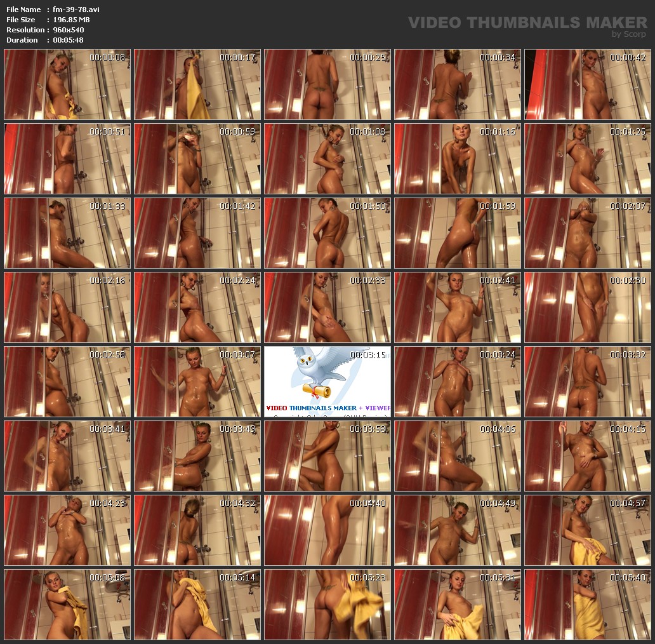Open the thumbnail stamped 00:00:42
This screenshot has height=644, width=655.
(x=587, y=84)
